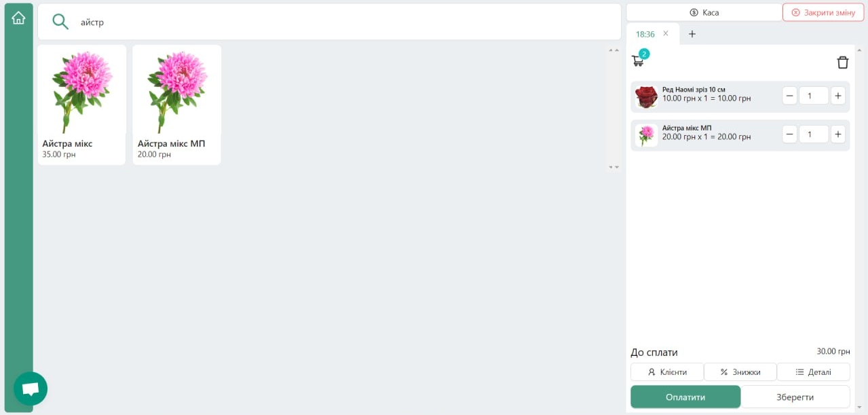Open the Каса tab
Viewport: 868px width, 415px height.
click(704, 12)
